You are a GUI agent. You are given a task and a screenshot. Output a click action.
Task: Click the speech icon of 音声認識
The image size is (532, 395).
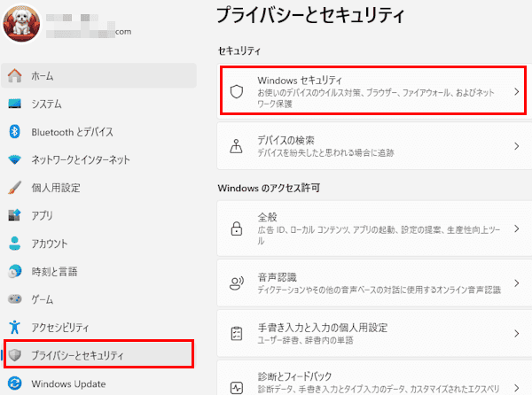(237, 283)
